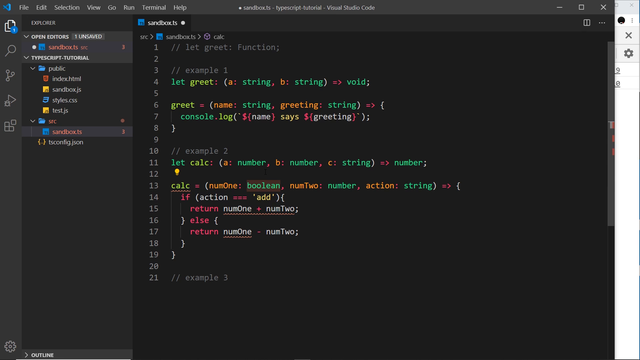This screenshot has height=360, width=640.
Task: Expand the Outline section
Action: [27, 355]
